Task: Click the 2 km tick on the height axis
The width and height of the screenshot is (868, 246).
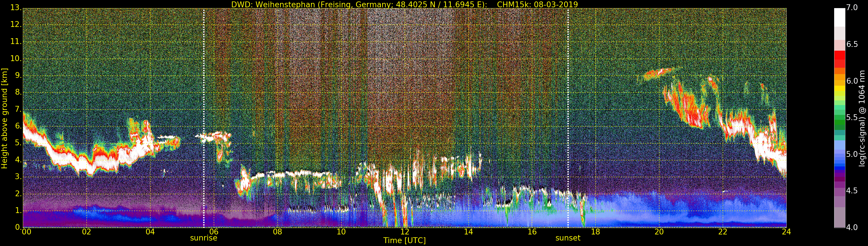Action: click(18, 194)
